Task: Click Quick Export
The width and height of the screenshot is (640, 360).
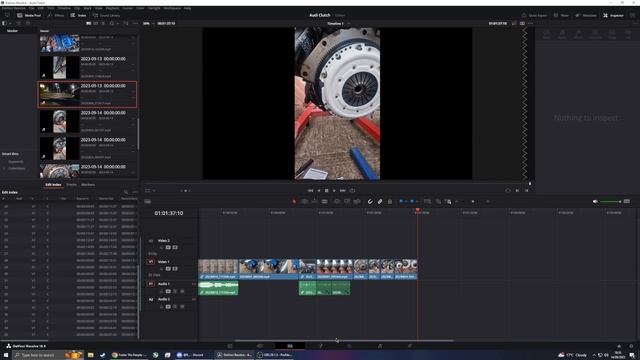Action: pos(534,15)
